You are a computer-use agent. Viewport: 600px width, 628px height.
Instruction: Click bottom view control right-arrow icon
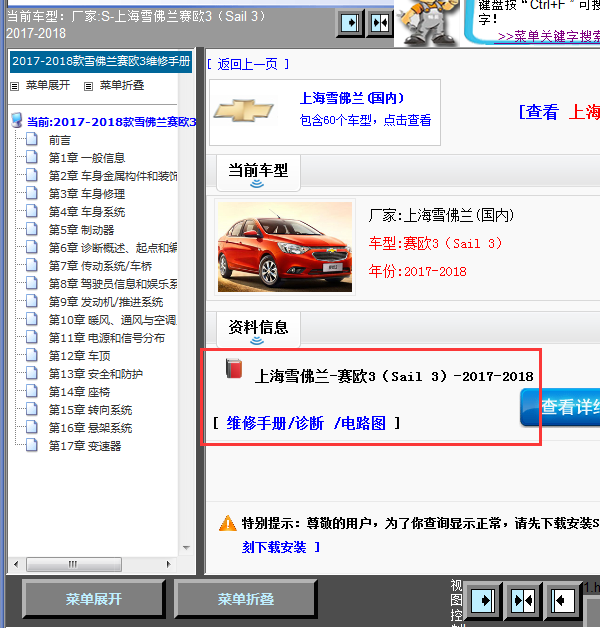485,600
